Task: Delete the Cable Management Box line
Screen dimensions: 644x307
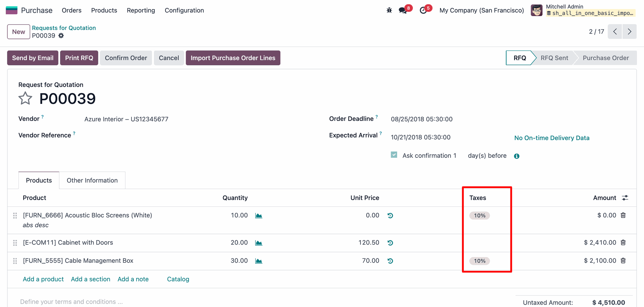Action: click(x=623, y=260)
